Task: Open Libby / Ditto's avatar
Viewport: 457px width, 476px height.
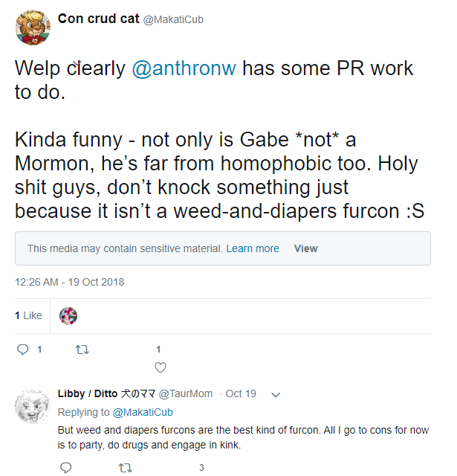Action: tap(32, 405)
